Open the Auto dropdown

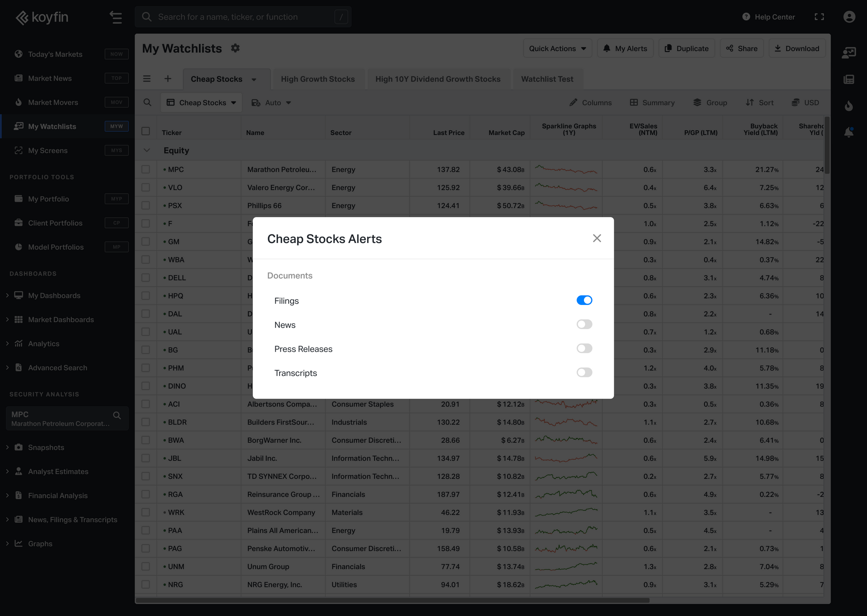point(271,103)
